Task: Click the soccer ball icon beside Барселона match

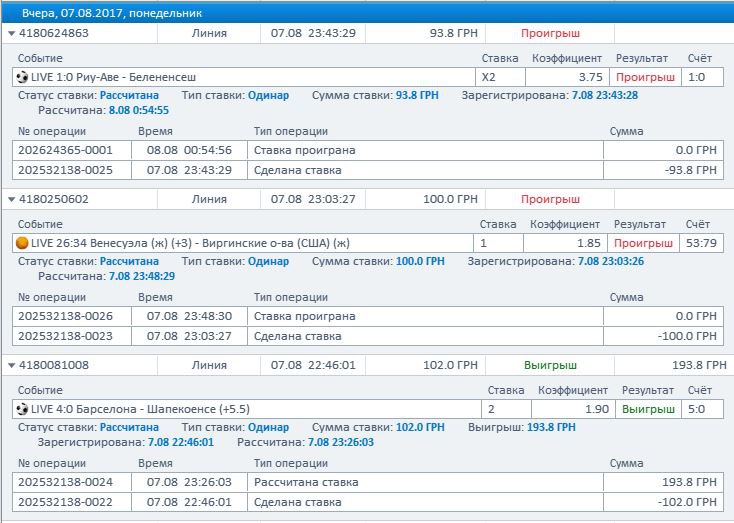Action: tap(22, 409)
